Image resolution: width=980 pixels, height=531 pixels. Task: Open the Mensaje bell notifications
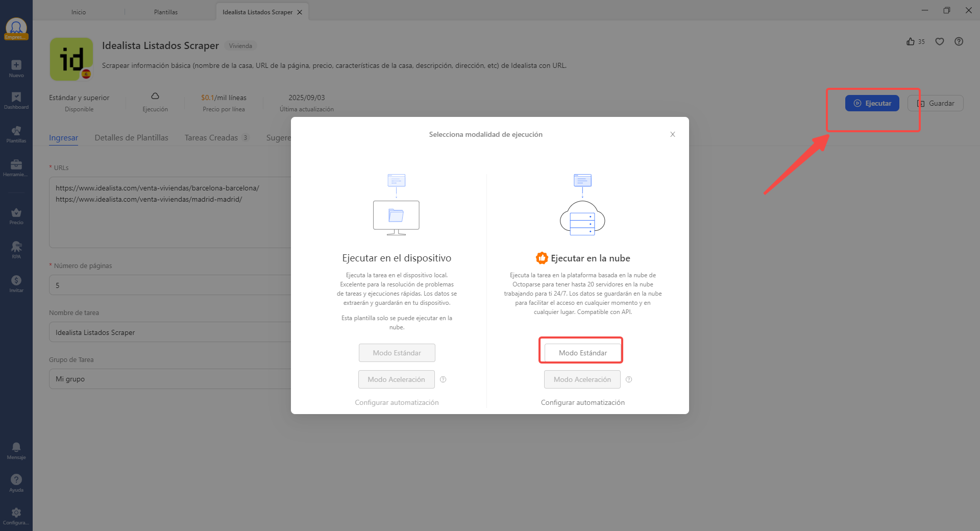click(x=16, y=448)
